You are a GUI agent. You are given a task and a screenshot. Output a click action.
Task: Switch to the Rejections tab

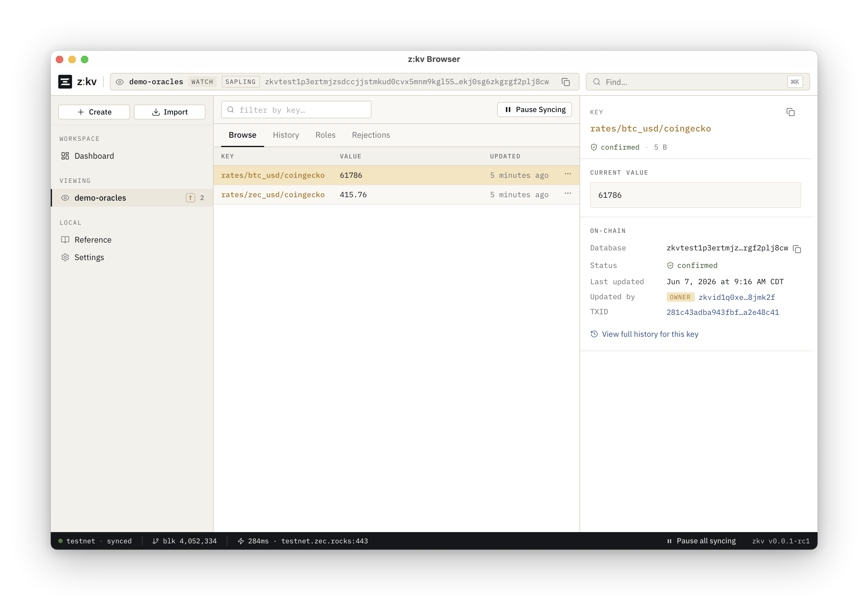pos(371,135)
